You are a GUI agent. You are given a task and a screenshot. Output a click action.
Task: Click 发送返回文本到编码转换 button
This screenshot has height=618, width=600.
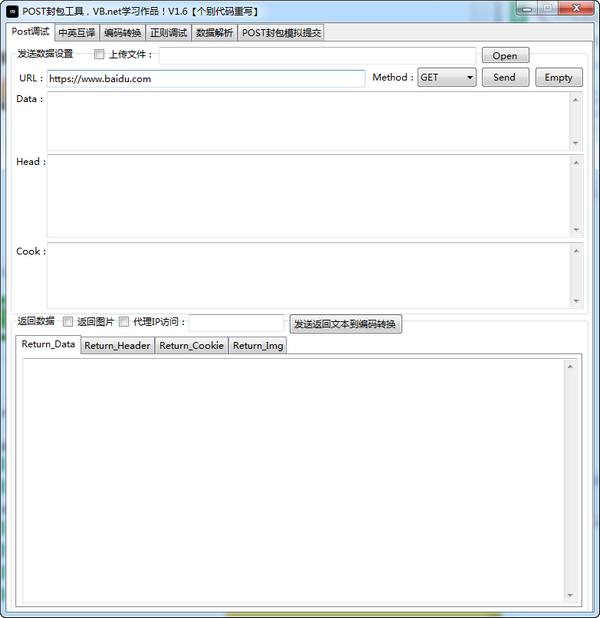point(346,324)
